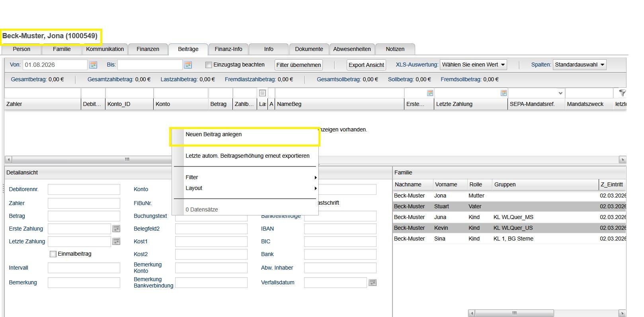
Task: Click the Export Ansicht button
Action: (x=366, y=65)
